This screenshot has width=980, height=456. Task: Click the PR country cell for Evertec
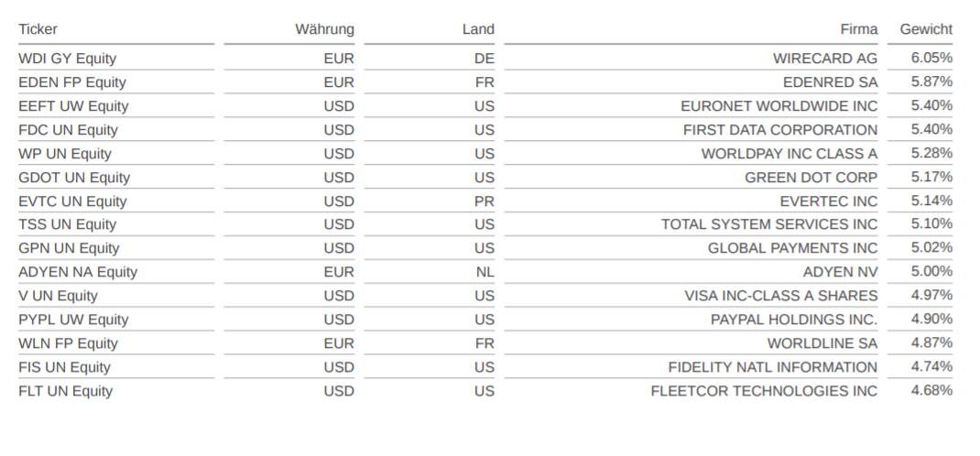click(484, 201)
